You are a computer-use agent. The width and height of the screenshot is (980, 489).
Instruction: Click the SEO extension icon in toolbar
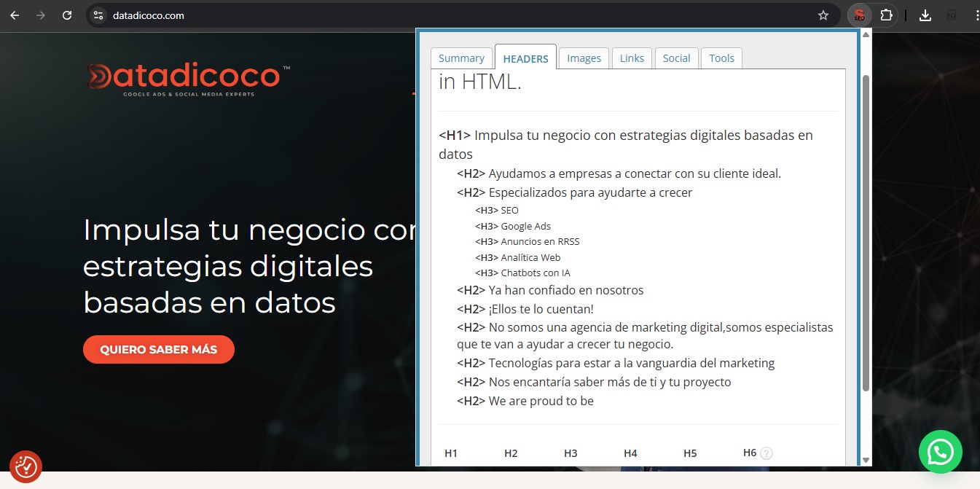tap(860, 15)
